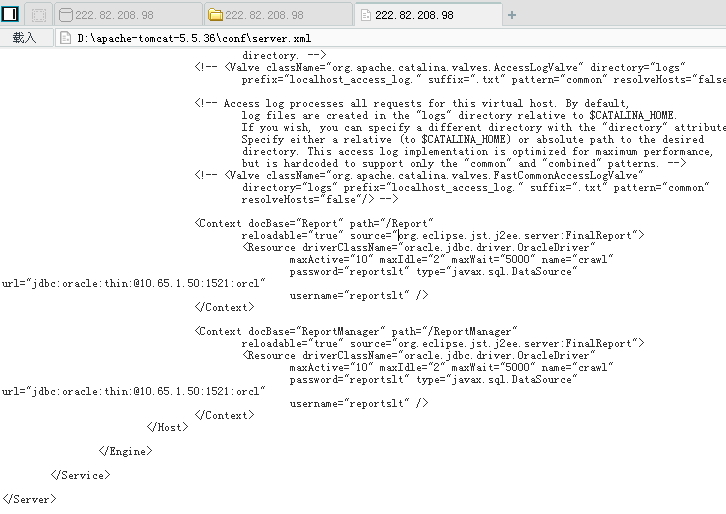This screenshot has width=726, height=514.
Task: Switch to the database-icon tab 222.82.208.98
Action: (x=128, y=15)
